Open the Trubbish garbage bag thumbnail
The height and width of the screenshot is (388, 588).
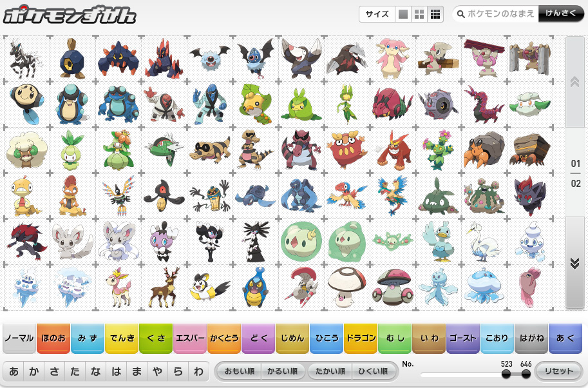(438, 196)
